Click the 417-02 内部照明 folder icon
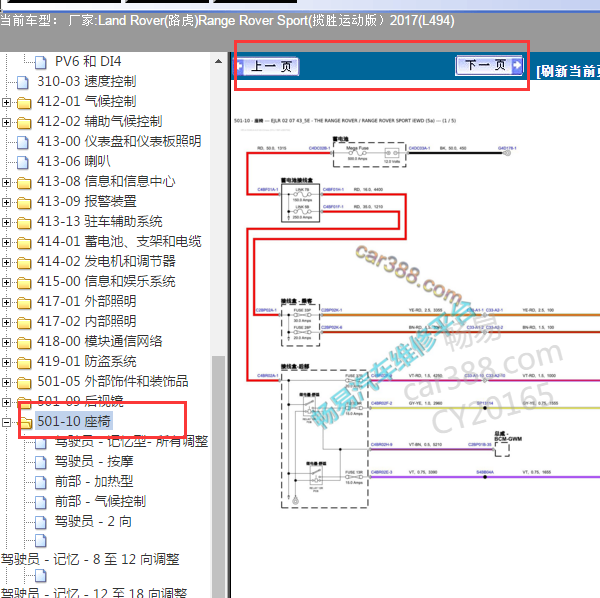The height and width of the screenshot is (598, 600). pos(24,323)
